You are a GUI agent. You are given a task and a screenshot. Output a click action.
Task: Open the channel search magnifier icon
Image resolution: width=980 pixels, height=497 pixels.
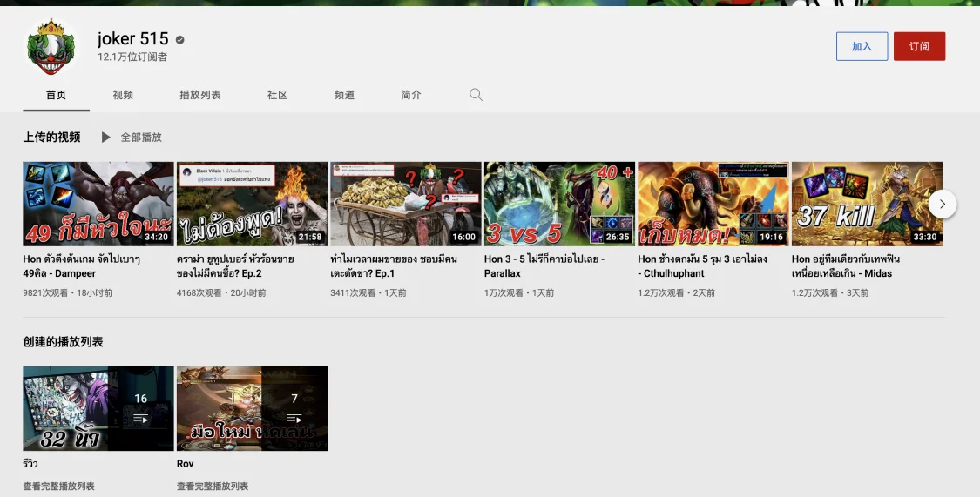click(476, 95)
